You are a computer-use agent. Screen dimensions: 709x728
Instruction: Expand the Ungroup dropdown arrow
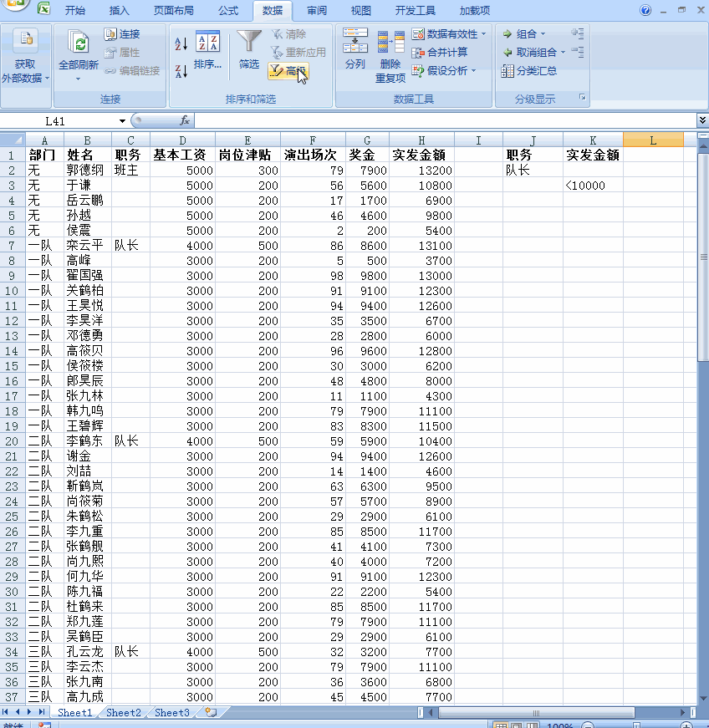pyautogui.click(x=563, y=53)
